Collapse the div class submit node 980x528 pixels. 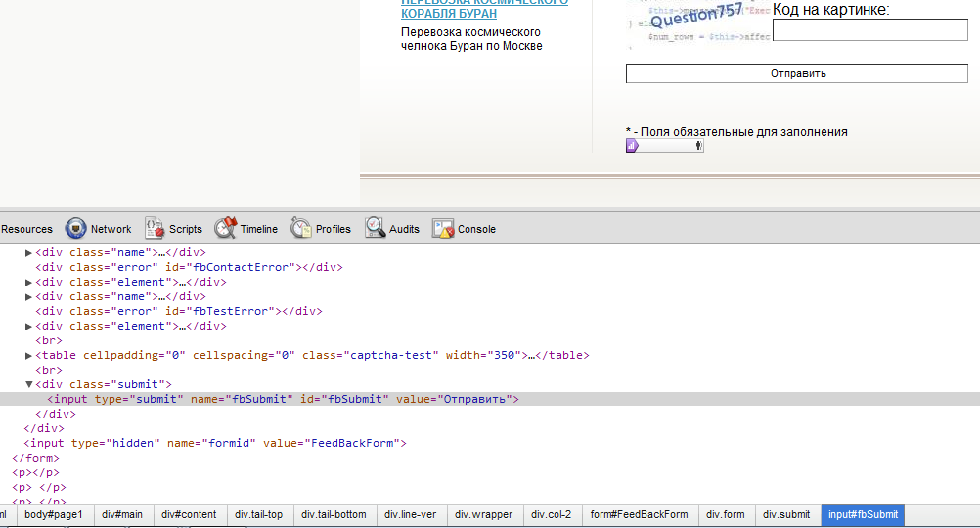(28, 385)
